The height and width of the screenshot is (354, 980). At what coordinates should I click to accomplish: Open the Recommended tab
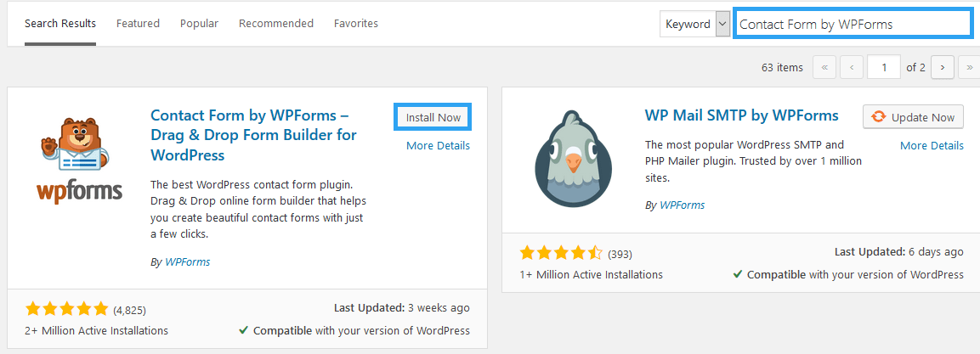276,24
